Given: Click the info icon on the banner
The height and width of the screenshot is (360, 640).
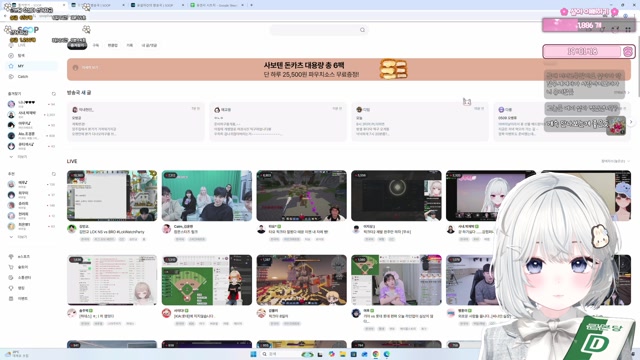Looking at the screenshot, I should 75,68.
